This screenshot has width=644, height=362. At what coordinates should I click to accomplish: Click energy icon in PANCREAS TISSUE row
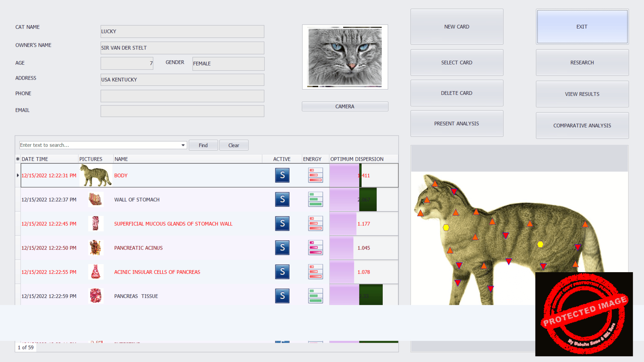[315, 296]
